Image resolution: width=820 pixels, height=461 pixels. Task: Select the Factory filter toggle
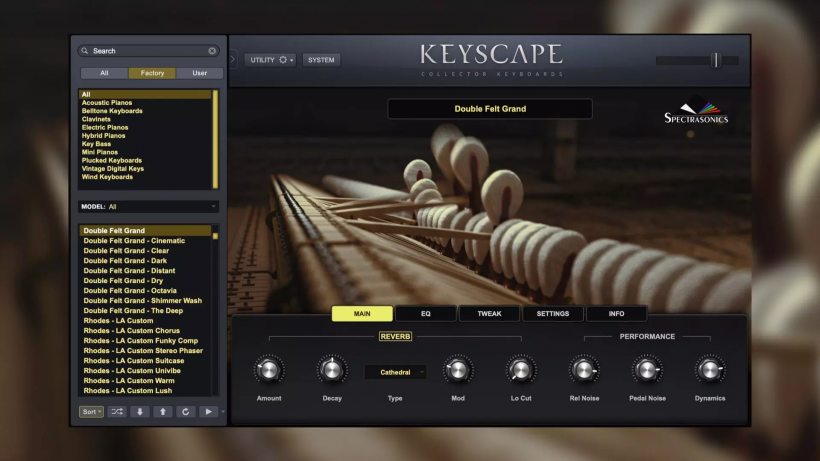(152, 73)
